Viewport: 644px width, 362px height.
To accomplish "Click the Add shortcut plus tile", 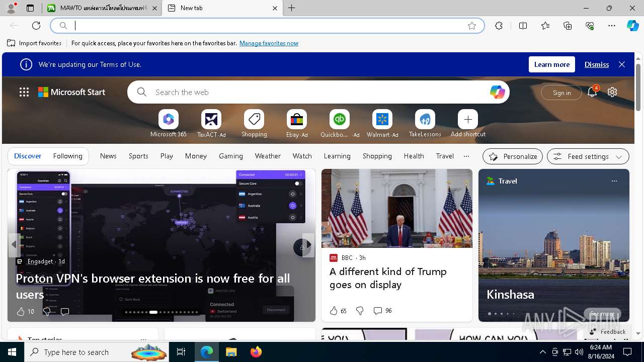I will coord(468,124).
